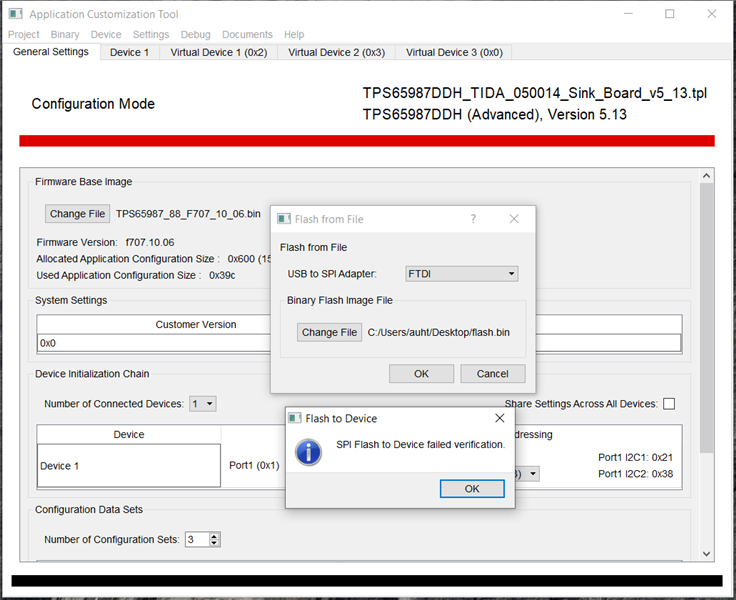Open the Documents menu
The height and width of the screenshot is (600, 736).
(x=247, y=35)
